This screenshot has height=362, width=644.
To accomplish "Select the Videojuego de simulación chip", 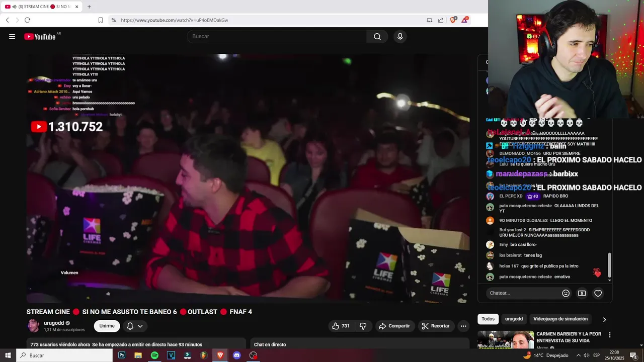I will [x=560, y=319].
